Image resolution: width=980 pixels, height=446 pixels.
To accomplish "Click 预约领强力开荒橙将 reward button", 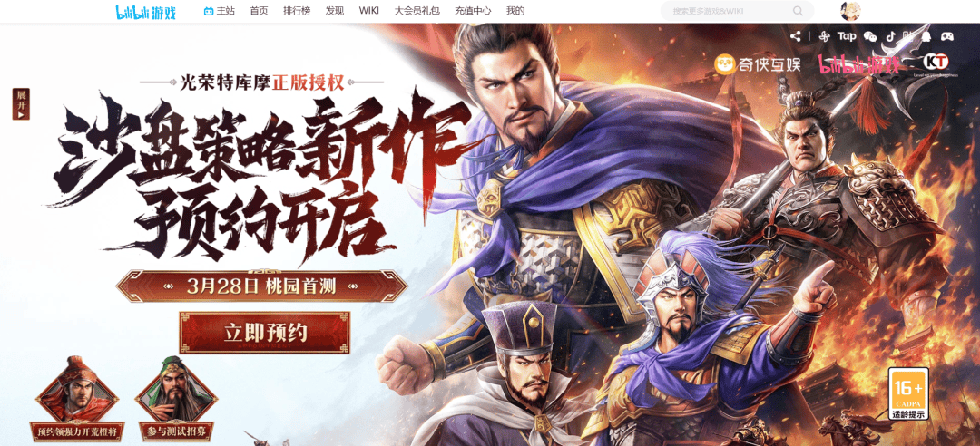I will (x=77, y=431).
